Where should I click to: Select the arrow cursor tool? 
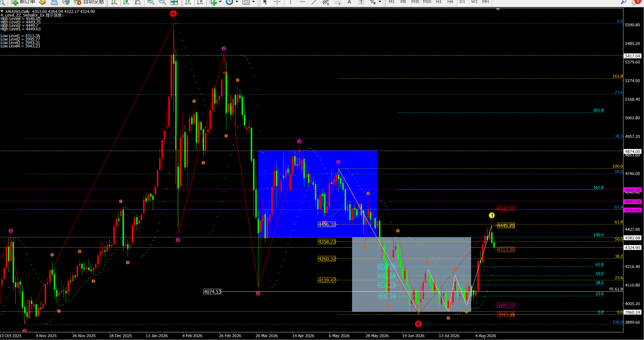tap(265, 2)
